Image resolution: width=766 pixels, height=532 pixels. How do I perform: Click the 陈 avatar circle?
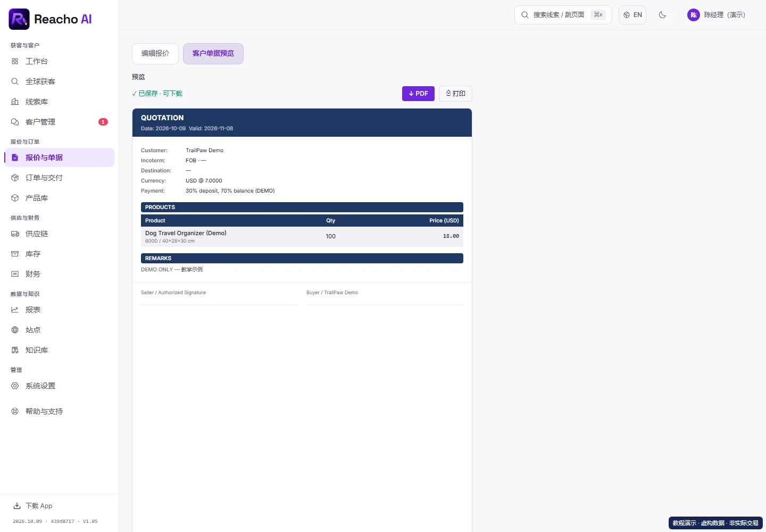[x=694, y=15]
